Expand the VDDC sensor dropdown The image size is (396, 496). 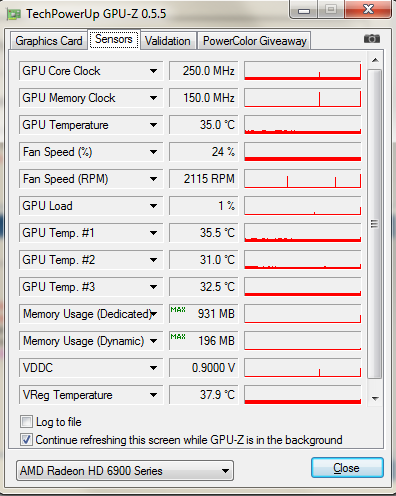click(153, 368)
